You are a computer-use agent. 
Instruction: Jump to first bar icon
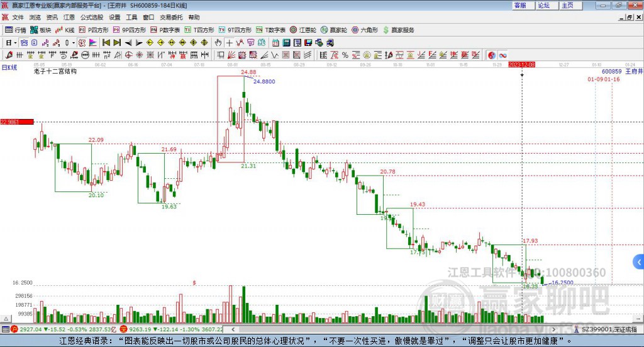(106, 43)
